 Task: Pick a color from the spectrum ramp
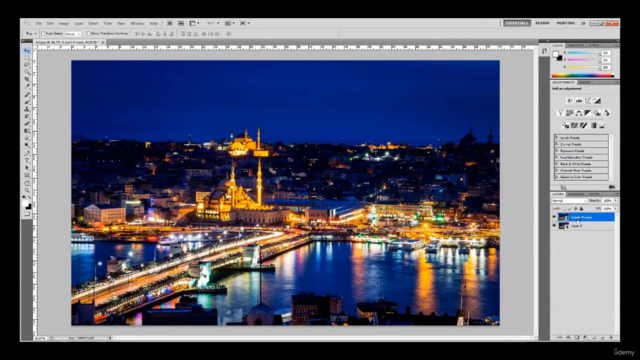click(x=582, y=76)
